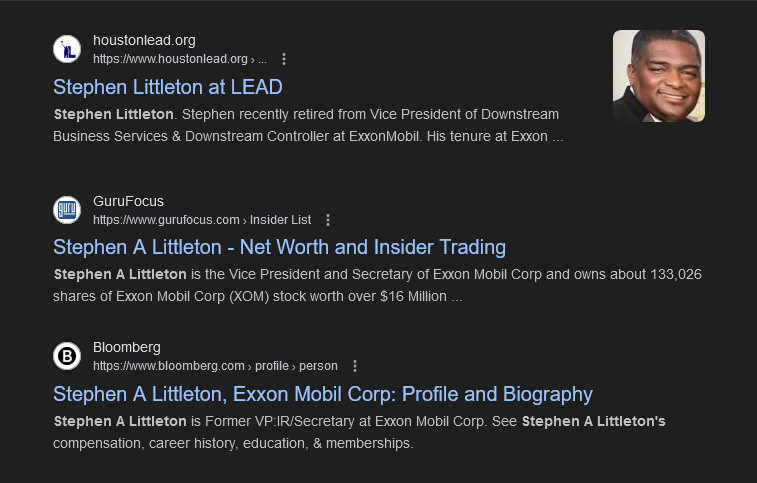
Task: Click the houstonlead.org site name
Action: coord(144,41)
